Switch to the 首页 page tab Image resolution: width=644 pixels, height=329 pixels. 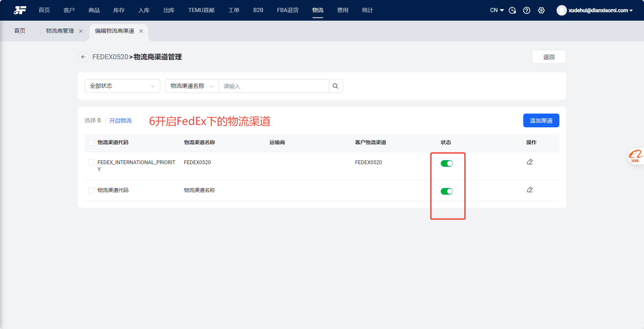click(20, 31)
